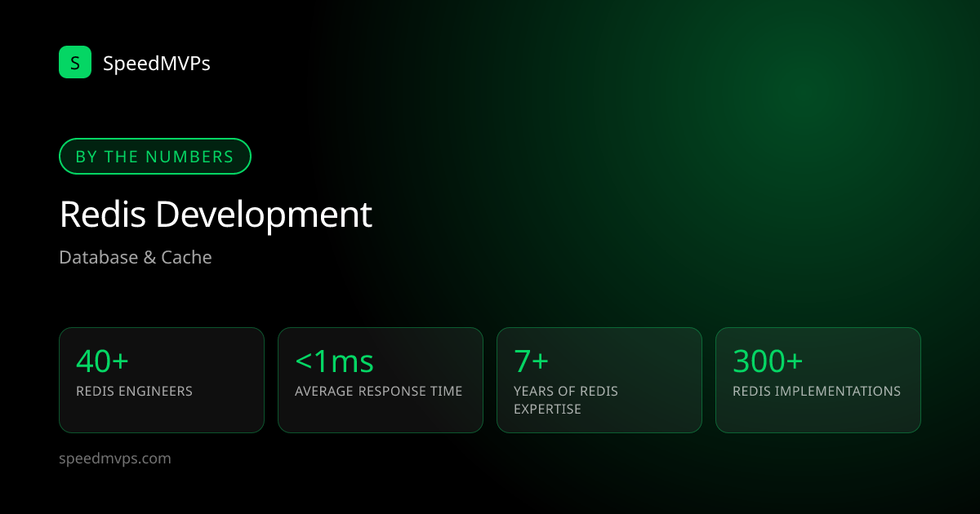Viewport: 980px width, 514px height.
Task: Click the <1ms statistic value
Action: point(334,361)
